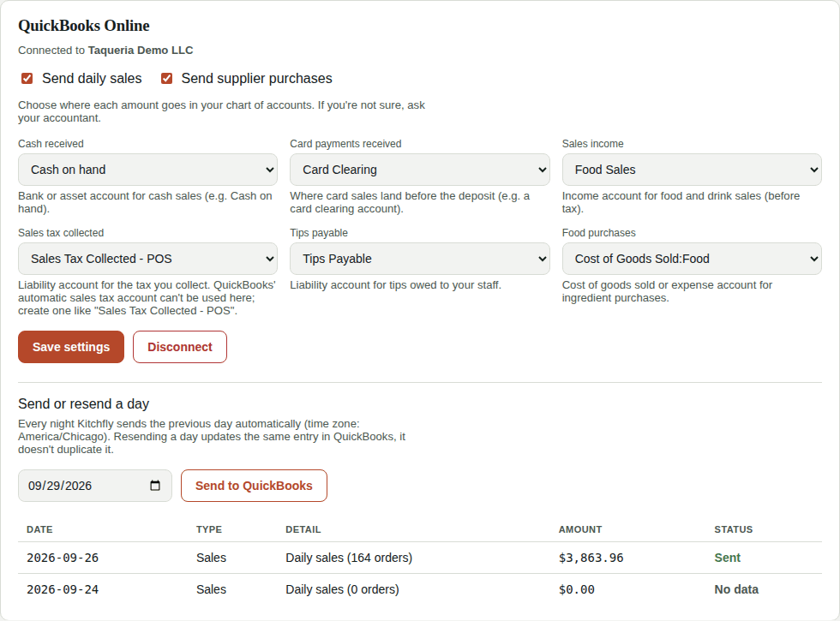Open the Food purchases account dropdown
Viewport: 840px width, 621px height.
coord(692,259)
